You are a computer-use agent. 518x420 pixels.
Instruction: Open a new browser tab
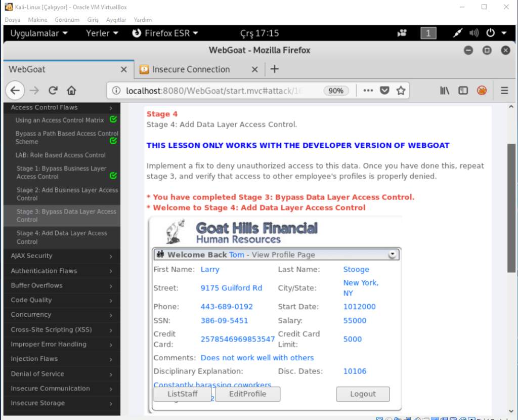click(x=274, y=69)
